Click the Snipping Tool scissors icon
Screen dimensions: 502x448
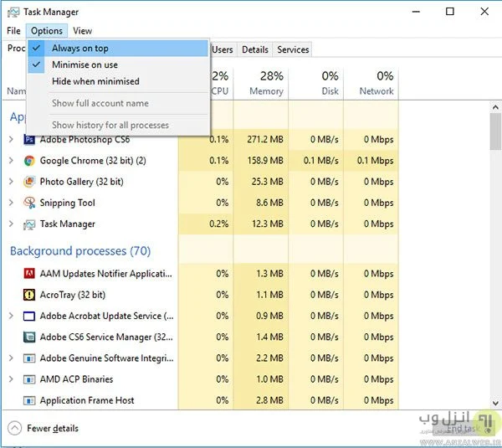pos(29,203)
